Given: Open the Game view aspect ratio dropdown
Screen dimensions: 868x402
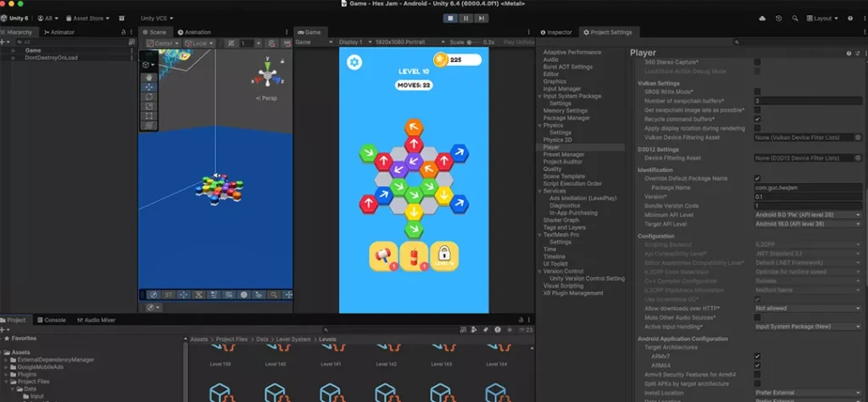Looking at the screenshot, I should pyautogui.click(x=409, y=42).
